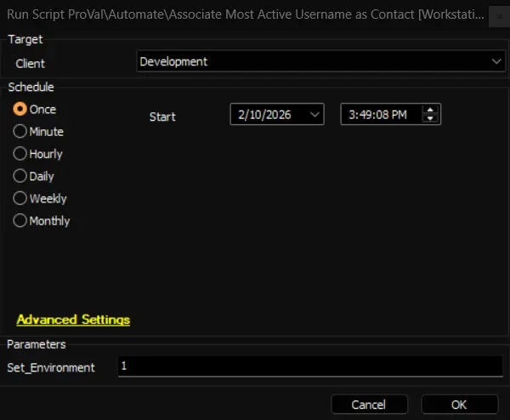Confirm the dialog with OK button
The width and height of the screenshot is (510, 420).
[x=459, y=405]
